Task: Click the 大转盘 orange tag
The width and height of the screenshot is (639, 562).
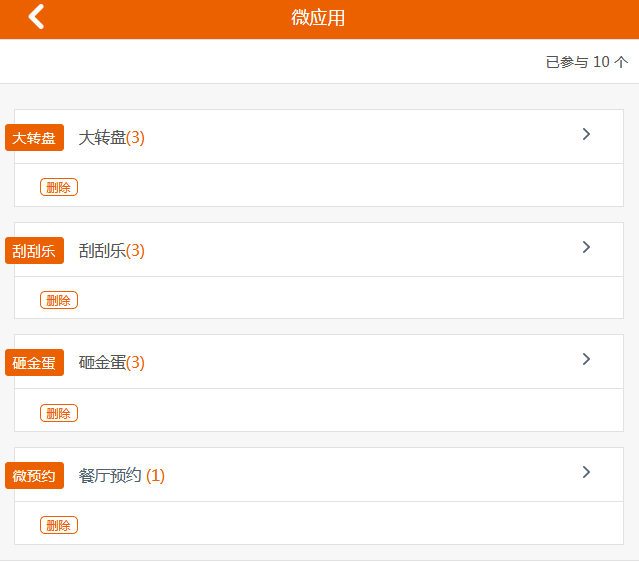Action: click(34, 137)
